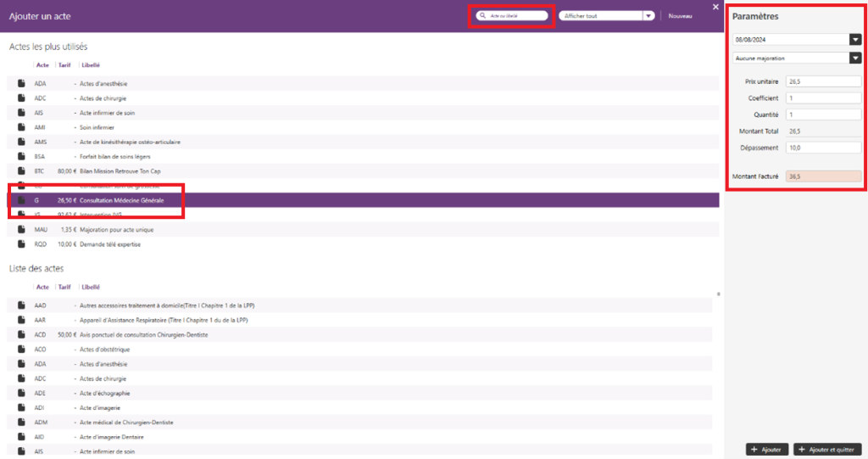This screenshot has width=868, height=459.
Task: Click the magnifier icon in the search box
Action: (x=482, y=16)
